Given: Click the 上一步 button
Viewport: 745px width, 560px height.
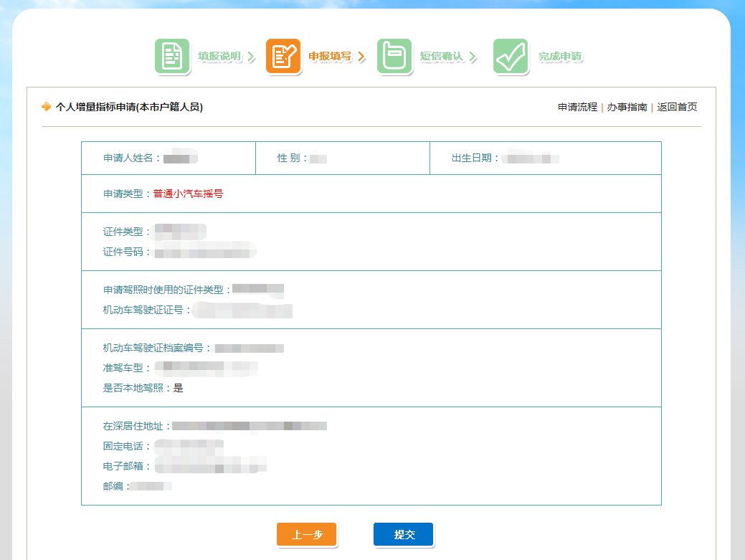Looking at the screenshot, I should 306,534.
